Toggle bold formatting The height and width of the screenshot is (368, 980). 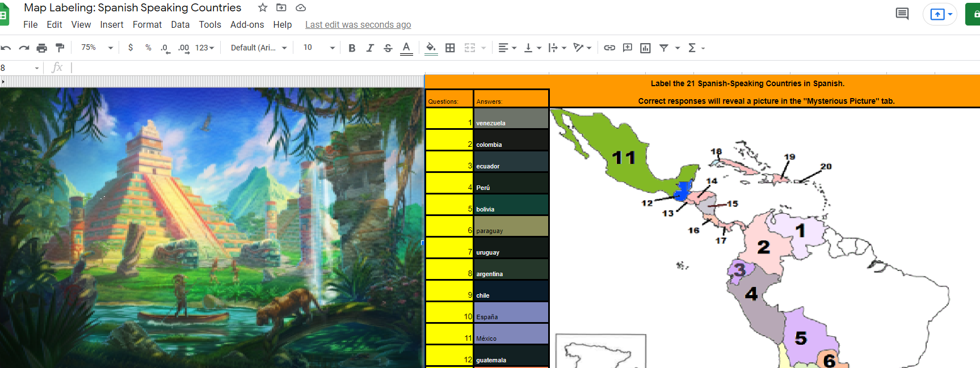coord(352,48)
